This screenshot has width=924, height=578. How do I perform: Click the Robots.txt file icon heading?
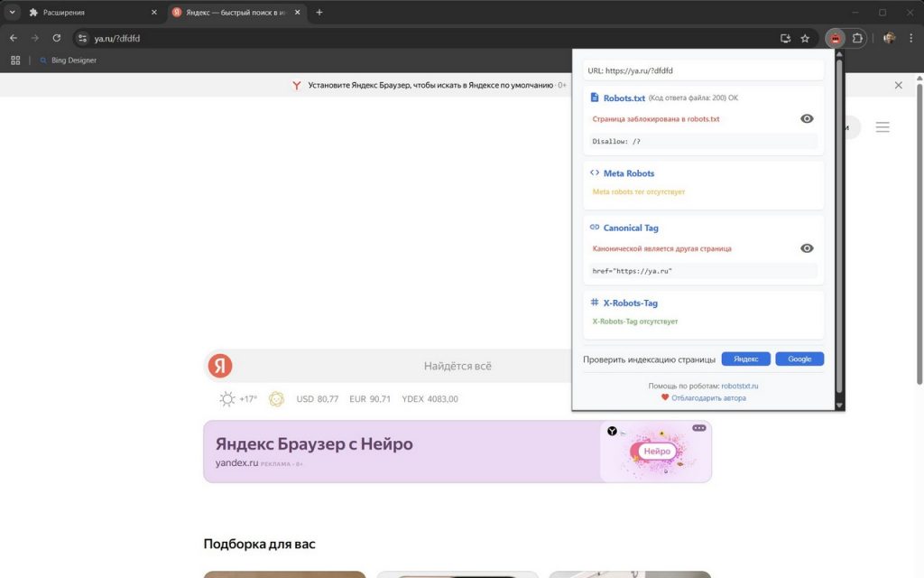(595, 98)
